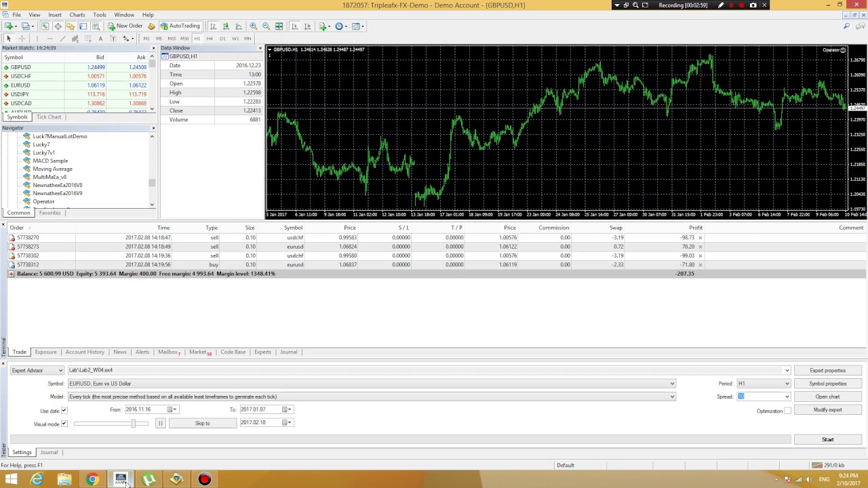
Task: Open the Tools menu
Action: point(100,14)
